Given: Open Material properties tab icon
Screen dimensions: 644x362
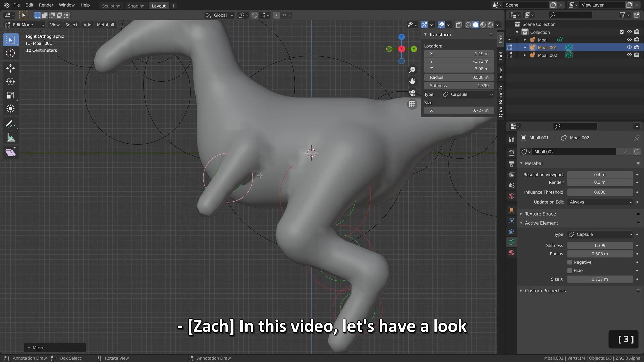Looking at the screenshot, I should 511,253.
